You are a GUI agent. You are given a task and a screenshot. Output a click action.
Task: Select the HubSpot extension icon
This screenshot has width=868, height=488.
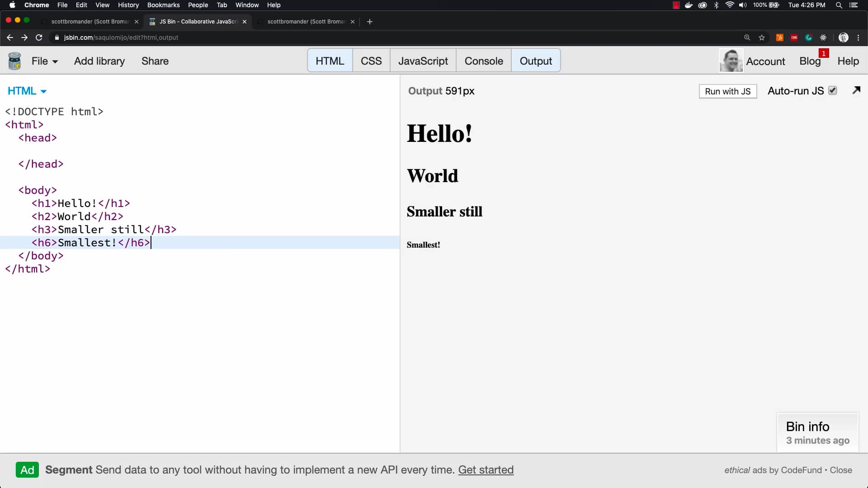[779, 38]
